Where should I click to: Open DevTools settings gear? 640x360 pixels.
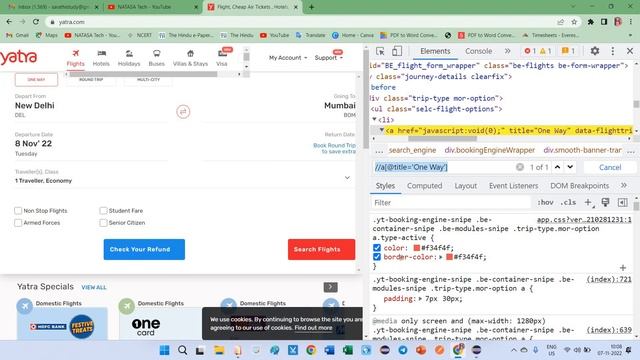(x=595, y=51)
